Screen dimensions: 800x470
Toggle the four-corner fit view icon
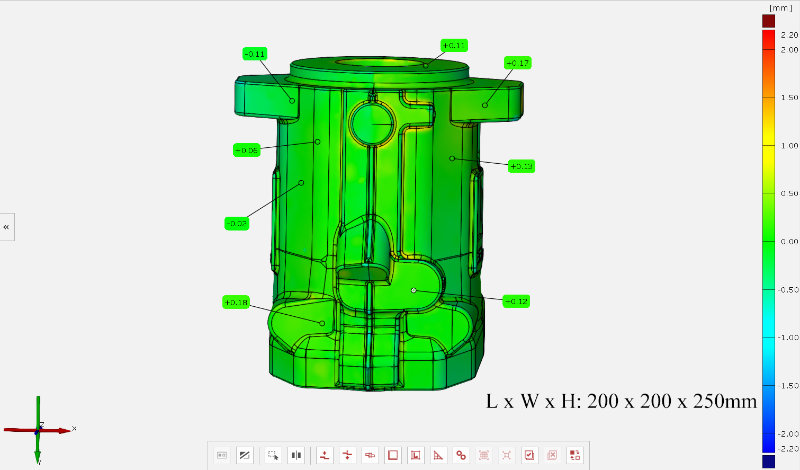coord(507,455)
